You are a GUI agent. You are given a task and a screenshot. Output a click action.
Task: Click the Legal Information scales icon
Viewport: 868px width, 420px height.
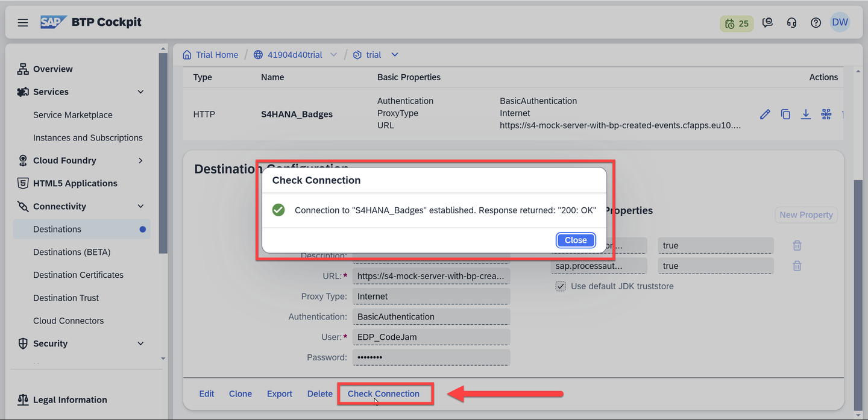[x=23, y=400]
